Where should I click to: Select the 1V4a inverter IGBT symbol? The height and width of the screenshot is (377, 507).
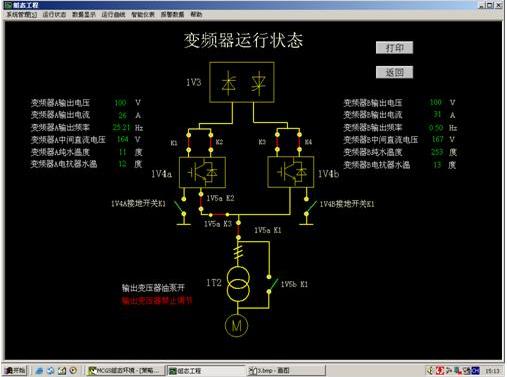click(202, 172)
